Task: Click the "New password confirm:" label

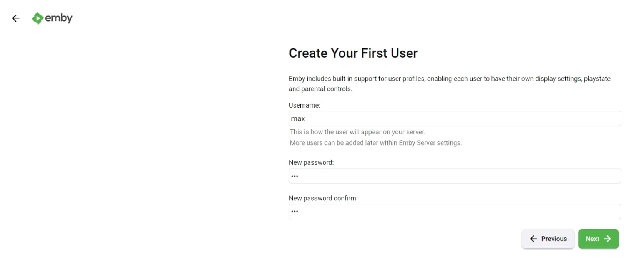Action: coord(323,198)
